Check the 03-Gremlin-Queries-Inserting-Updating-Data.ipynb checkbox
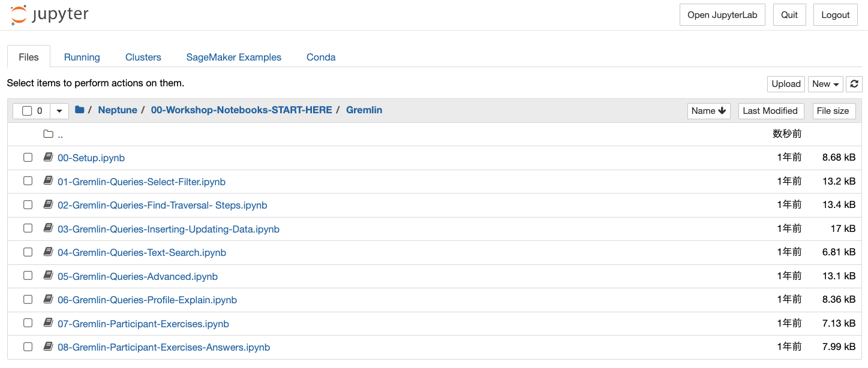 point(28,228)
